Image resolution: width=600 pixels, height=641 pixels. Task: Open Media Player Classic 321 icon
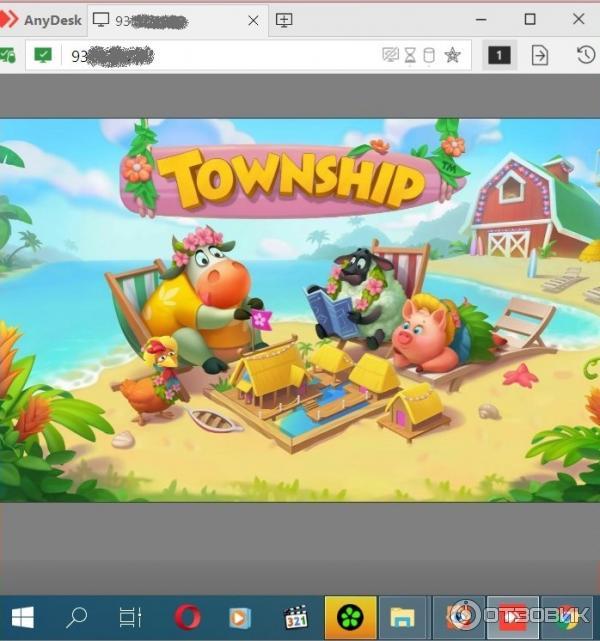(296, 617)
